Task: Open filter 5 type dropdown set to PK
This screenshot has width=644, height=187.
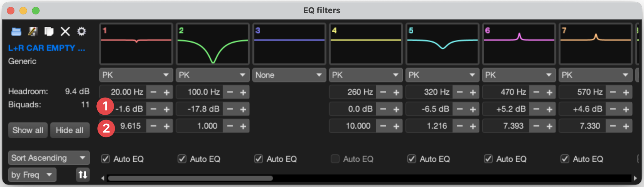Action: [443, 75]
